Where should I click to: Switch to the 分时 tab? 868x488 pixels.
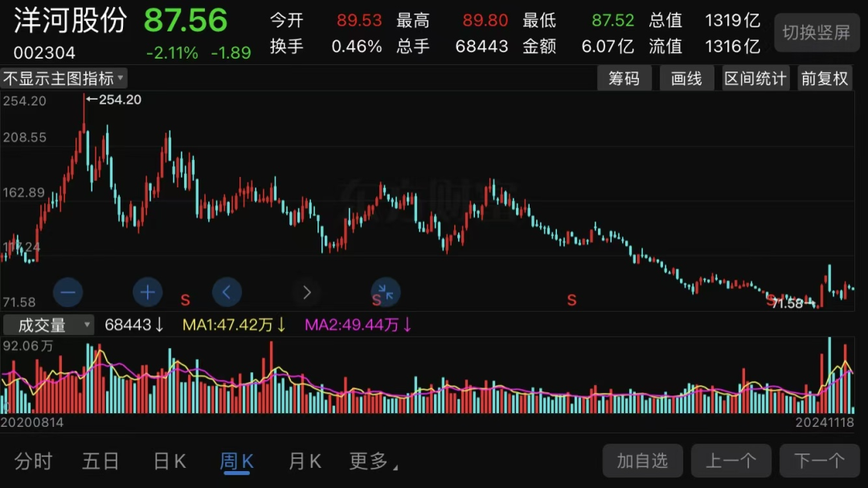(33, 461)
